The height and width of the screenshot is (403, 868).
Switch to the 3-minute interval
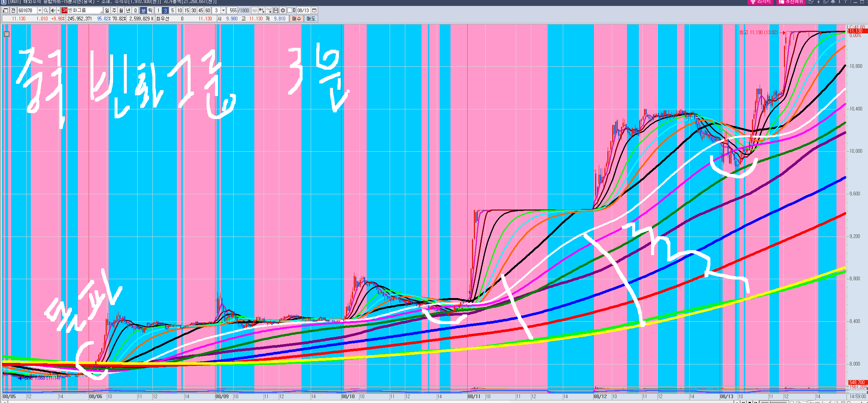tap(165, 10)
